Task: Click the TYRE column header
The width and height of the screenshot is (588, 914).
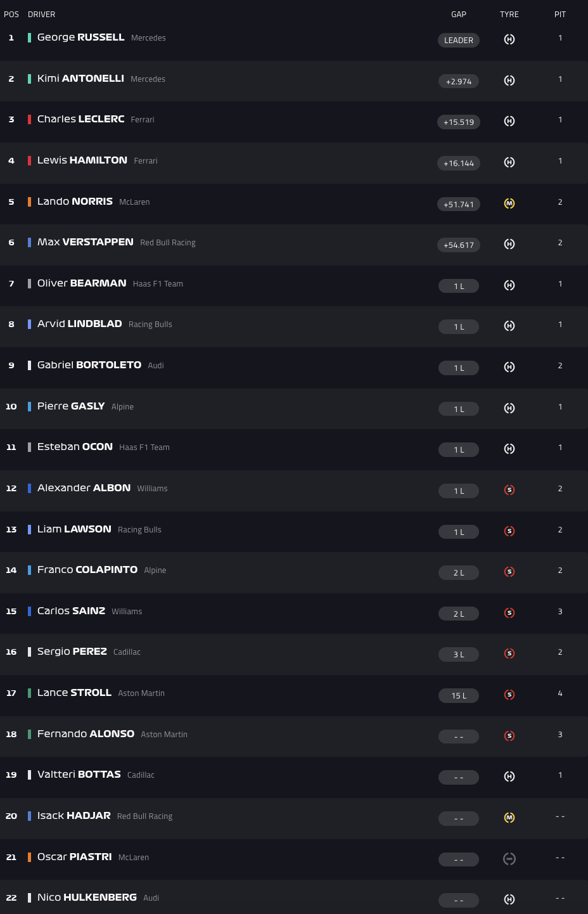Action: tap(509, 14)
